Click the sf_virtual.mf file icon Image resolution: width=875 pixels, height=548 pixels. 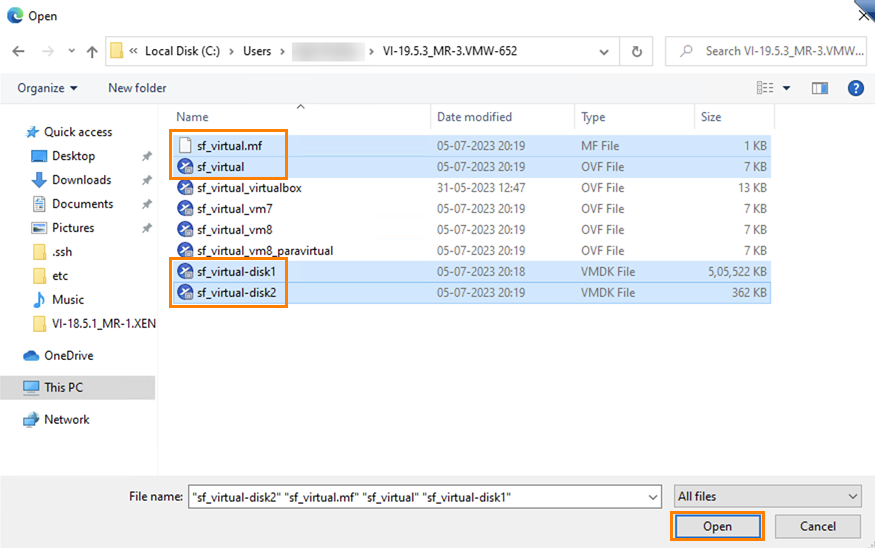185,146
